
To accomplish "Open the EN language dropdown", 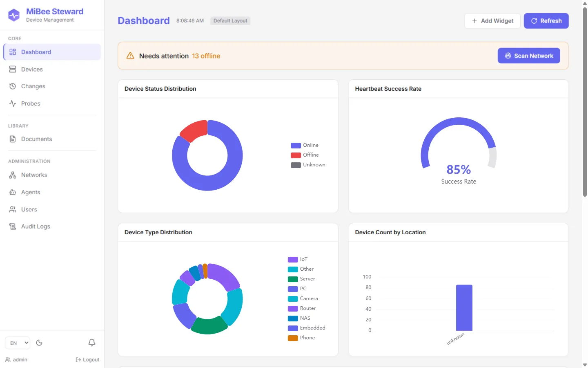I will tap(18, 343).
